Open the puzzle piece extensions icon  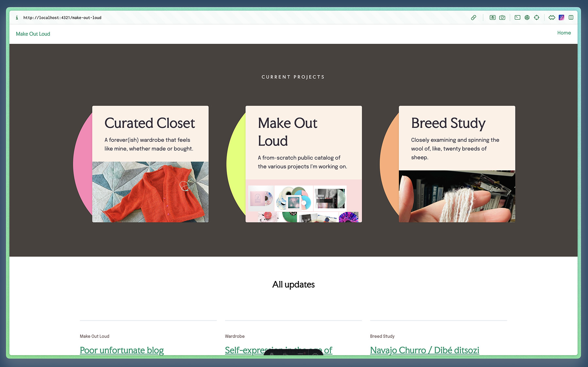[x=552, y=18]
